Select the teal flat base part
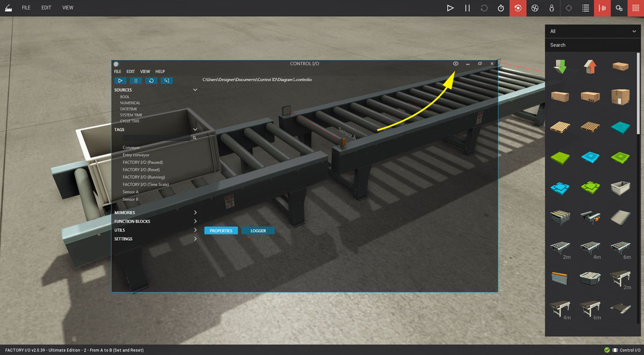 click(x=620, y=127)
